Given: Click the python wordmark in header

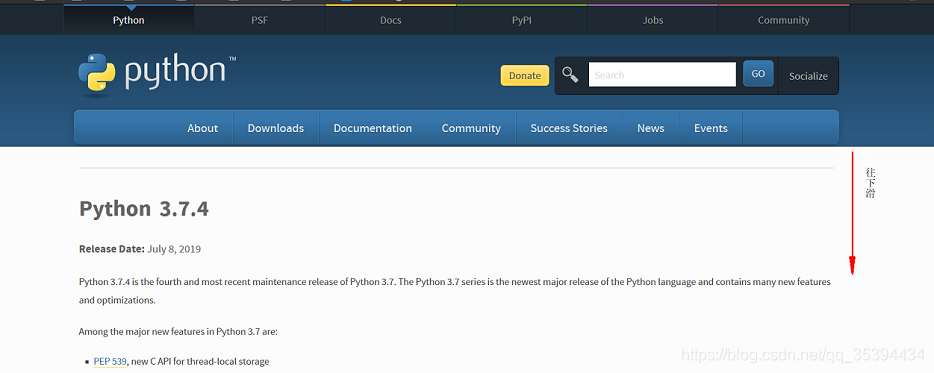Looking at the screenshot, I should point(176,73).
